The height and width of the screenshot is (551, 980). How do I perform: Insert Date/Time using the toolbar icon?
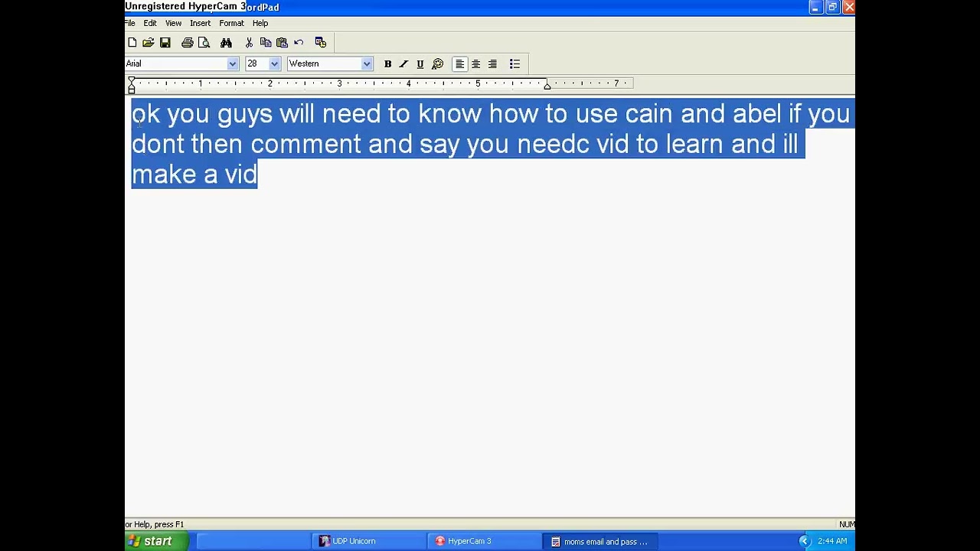point(321,43)
